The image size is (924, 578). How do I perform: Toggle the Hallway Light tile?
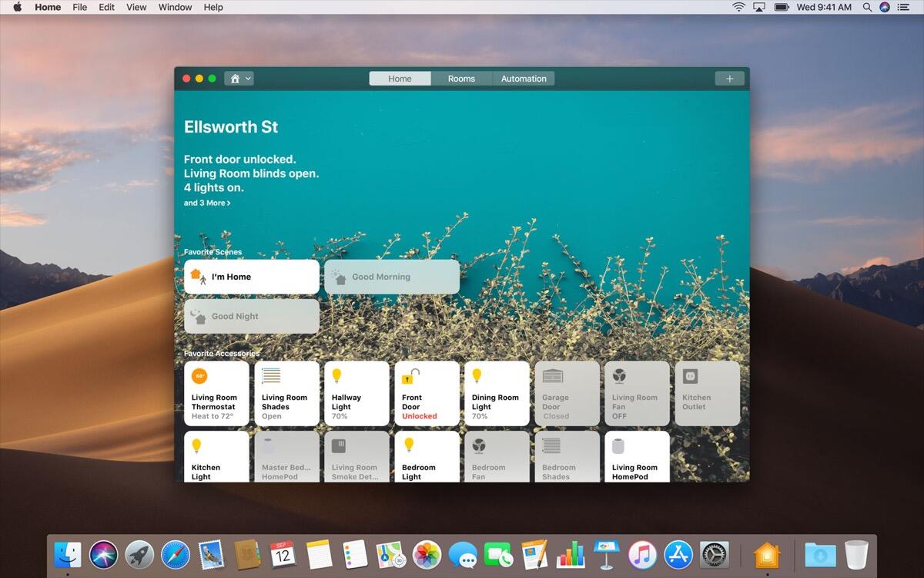[x=357, y=394]
